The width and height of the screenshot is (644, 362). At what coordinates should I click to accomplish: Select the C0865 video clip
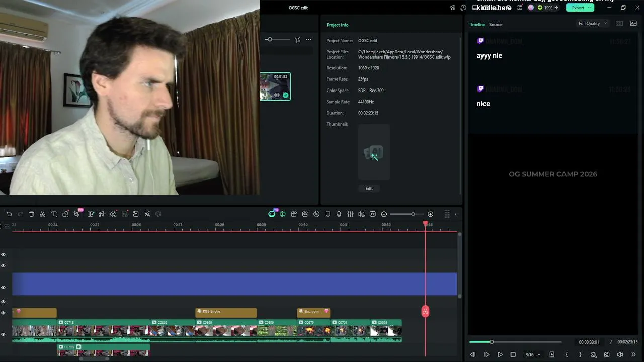(x=226, y=330)
